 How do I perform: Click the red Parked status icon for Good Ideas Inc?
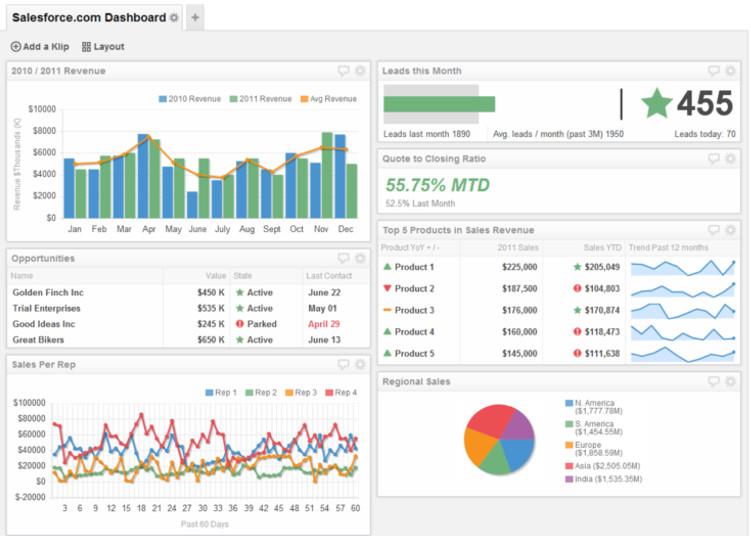tap(240, 324)
